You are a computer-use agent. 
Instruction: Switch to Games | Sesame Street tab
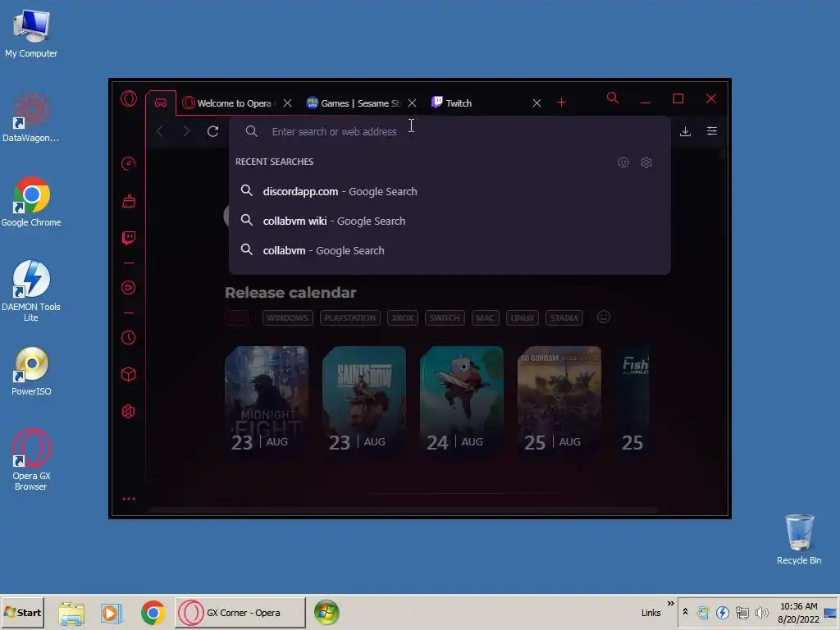353,103
